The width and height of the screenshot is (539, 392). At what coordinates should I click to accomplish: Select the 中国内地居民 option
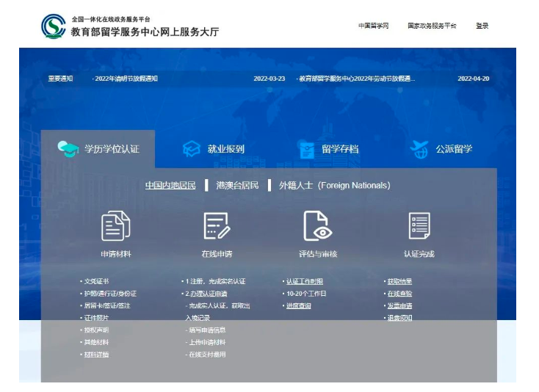170,186
